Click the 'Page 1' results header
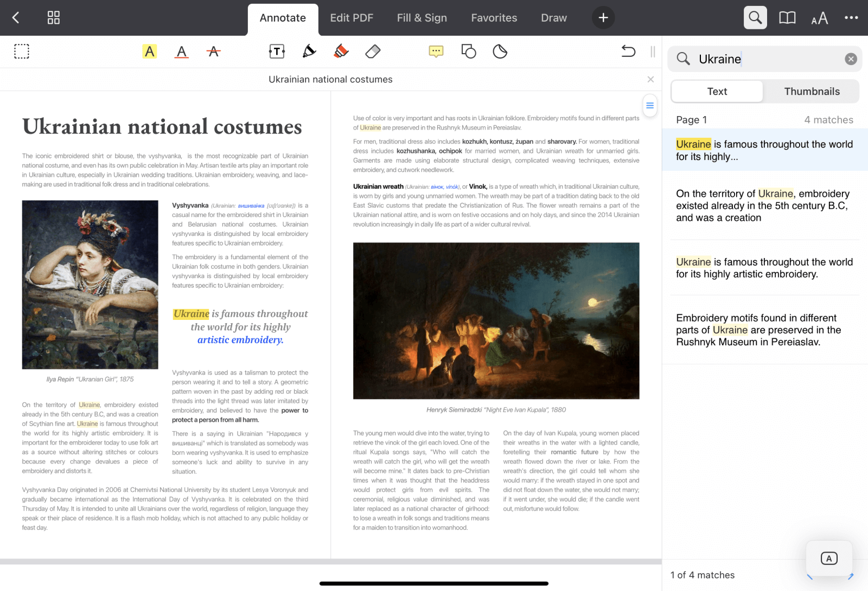Viewport: 868px width, 591px height. click(x=691, y=120)
